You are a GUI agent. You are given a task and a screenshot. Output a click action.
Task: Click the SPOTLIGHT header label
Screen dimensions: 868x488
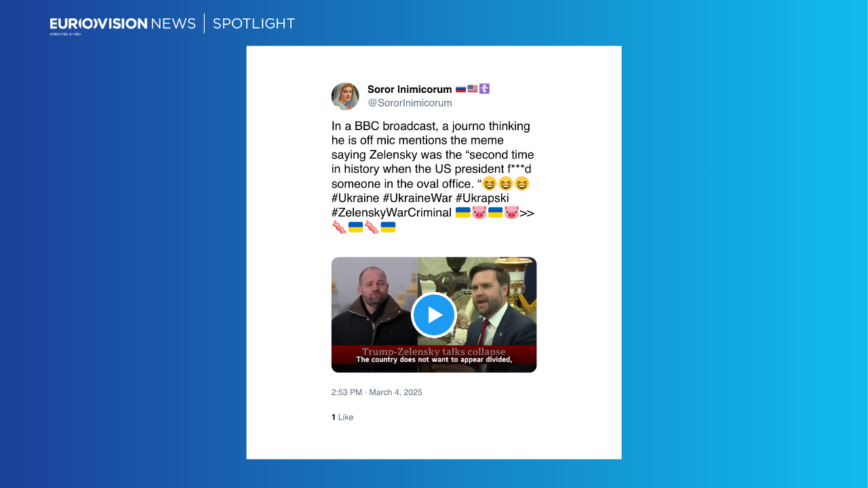pyautogui.click(x=254, y=24)
